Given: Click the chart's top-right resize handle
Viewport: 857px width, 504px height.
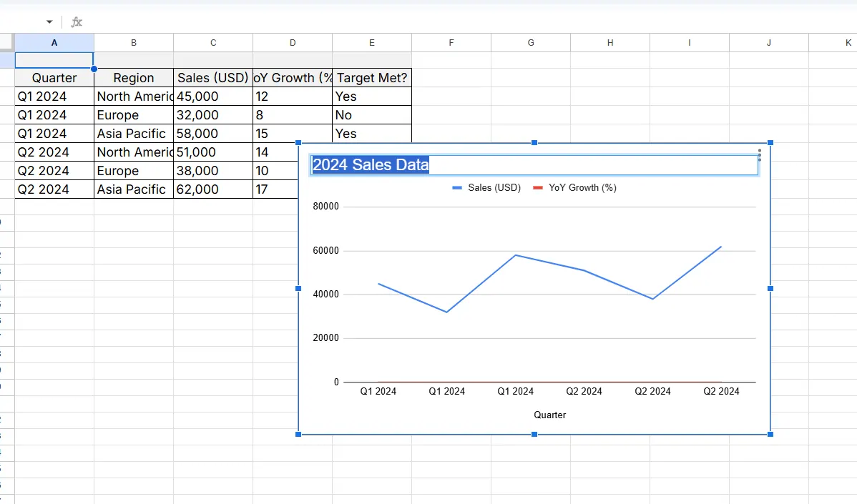Looking at the screenshot, I should [770, 143].
